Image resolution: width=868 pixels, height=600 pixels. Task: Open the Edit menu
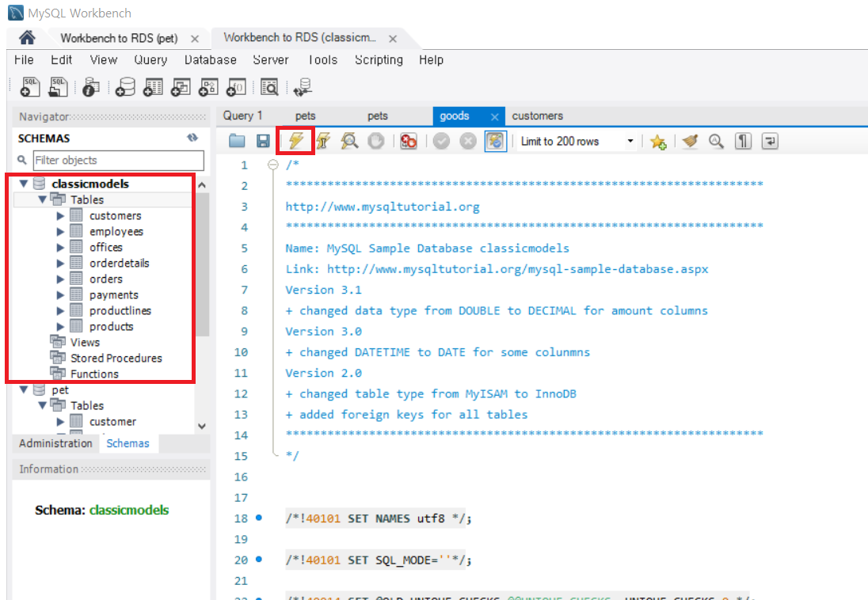pos(62,60)
